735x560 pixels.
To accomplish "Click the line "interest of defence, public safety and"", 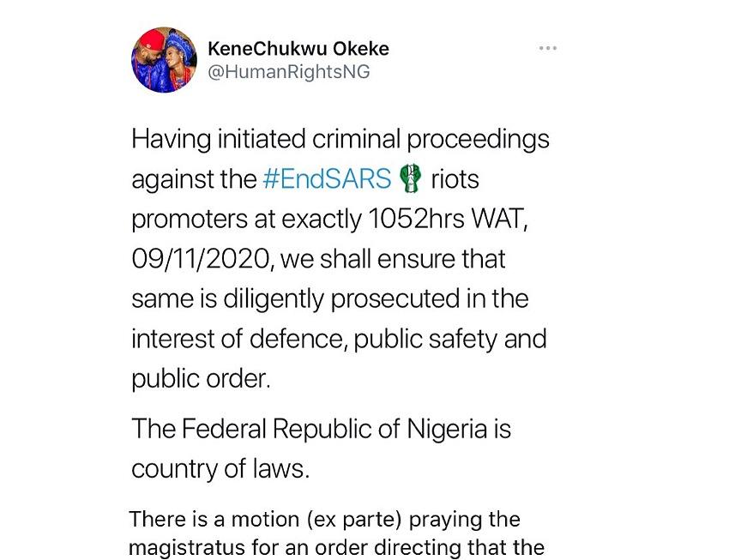I will click(339, 339).
